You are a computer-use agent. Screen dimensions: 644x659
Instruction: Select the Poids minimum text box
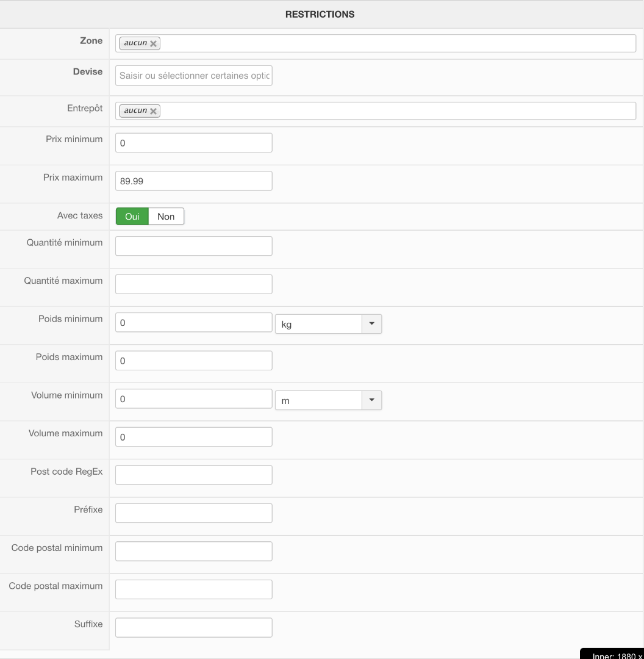tap(193, 322)
